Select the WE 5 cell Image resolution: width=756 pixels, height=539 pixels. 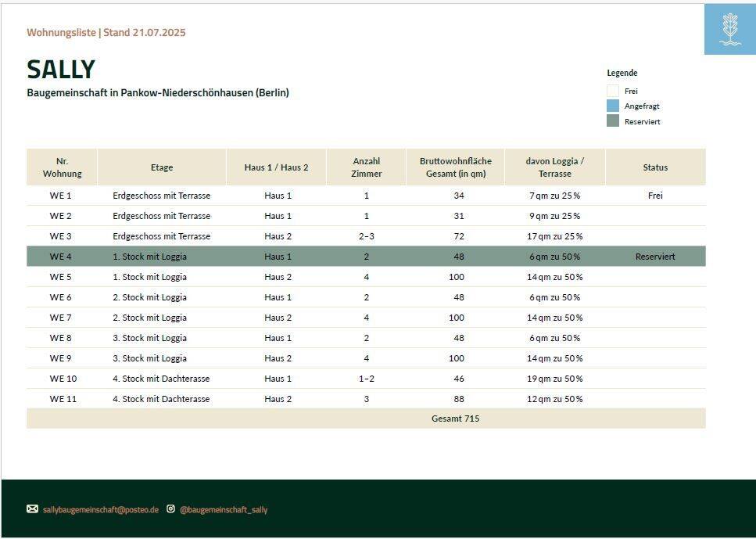coord(60,277)
